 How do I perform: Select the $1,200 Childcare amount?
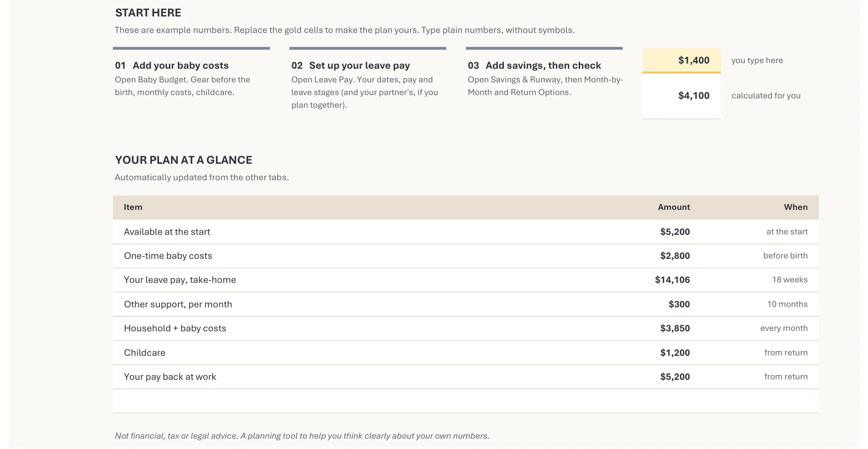tap(675, 353)
